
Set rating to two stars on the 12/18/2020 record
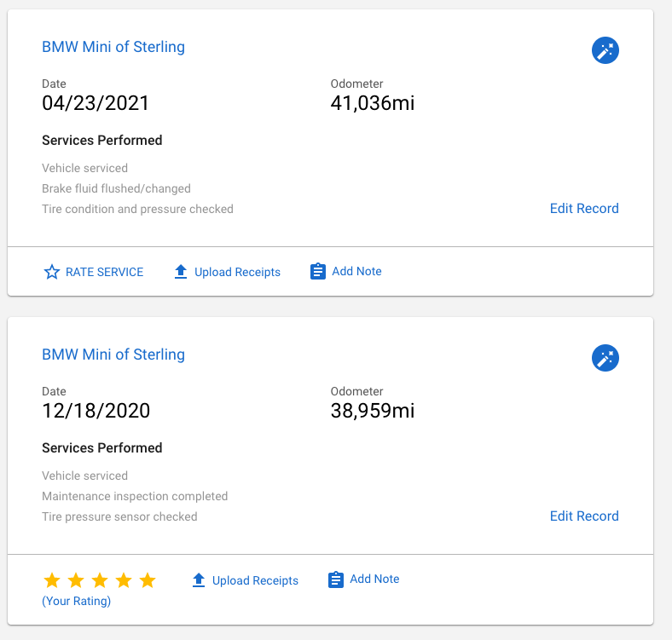(x=76, y=580)
